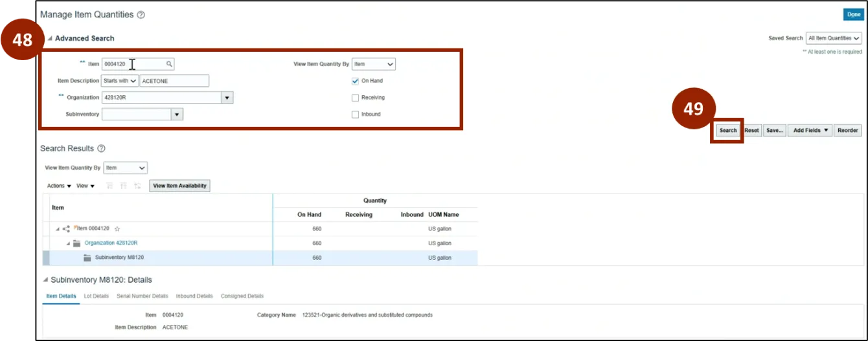Image resolution: width=868 pixels, height=341 pixels.
Task: Collapse the Item 0004120 tree node
Action: 57,229
